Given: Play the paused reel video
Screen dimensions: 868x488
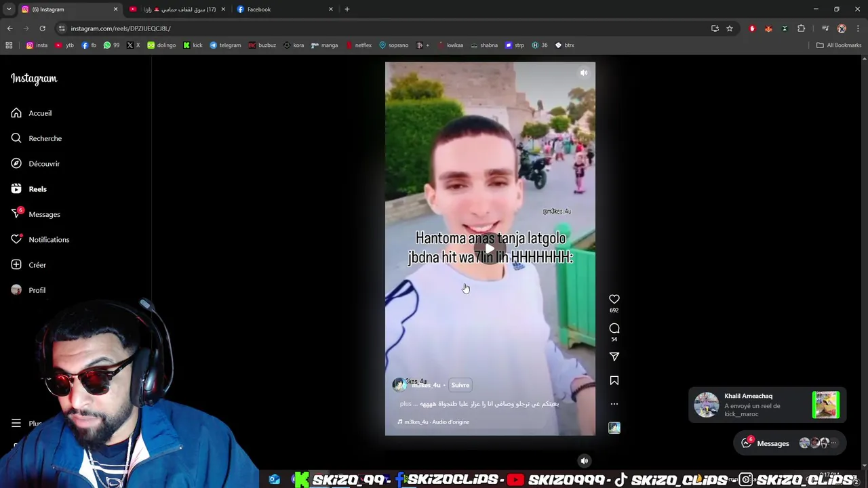Looking at the screenshot, I should pos(490,248).
